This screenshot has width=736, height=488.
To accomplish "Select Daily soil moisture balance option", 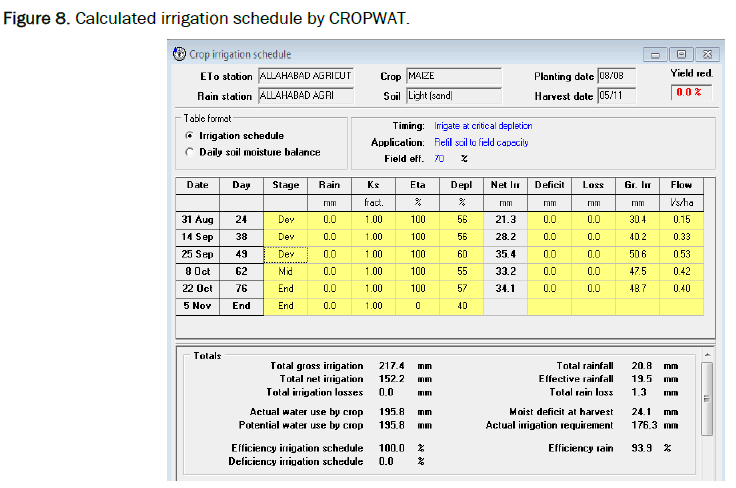I will [x=189, y=152].
